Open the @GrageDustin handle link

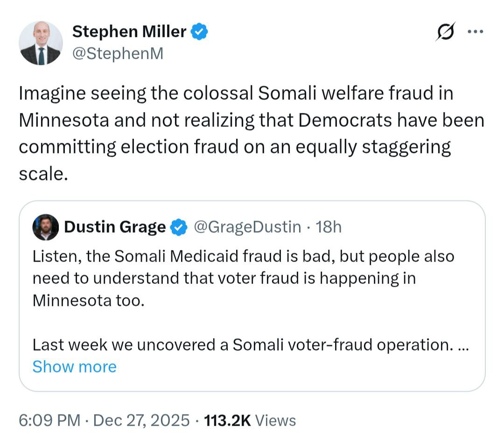247,227
